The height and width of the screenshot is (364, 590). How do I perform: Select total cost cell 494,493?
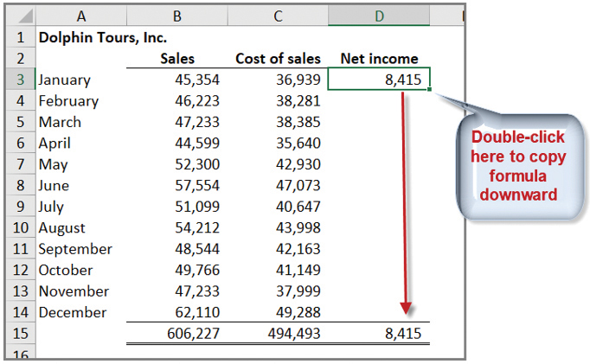tap(278, 334)
